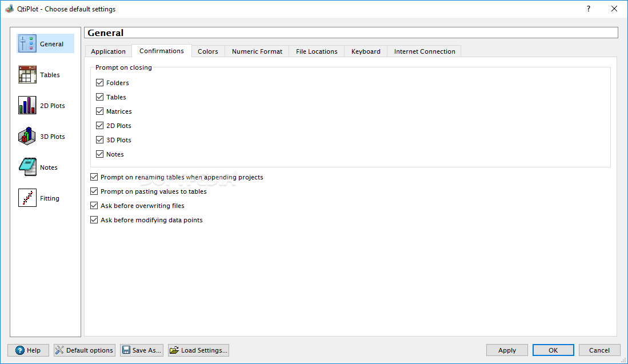Open the Fitting curve icon
Viewport: 628px width, 364px height.
(27, 198)
